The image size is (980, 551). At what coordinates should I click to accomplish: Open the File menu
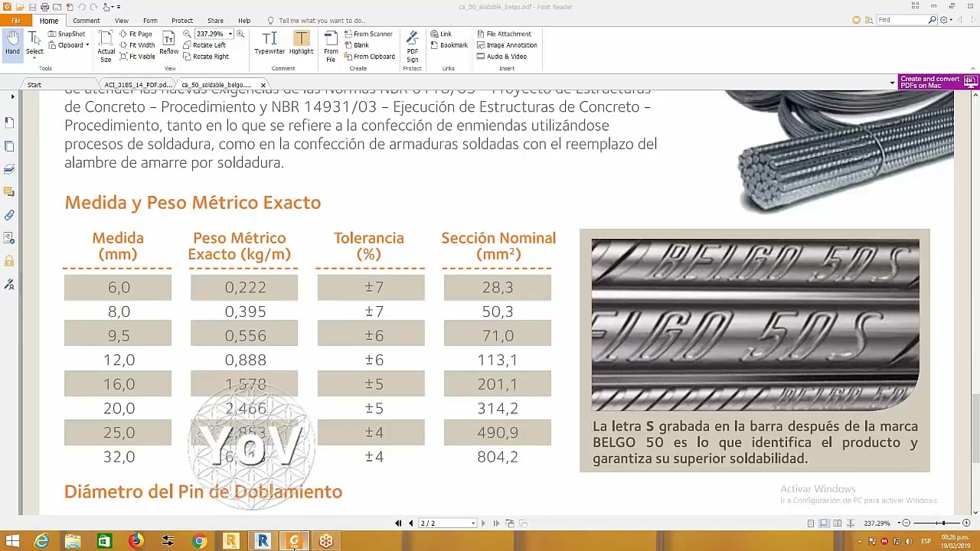coord(16,21)
